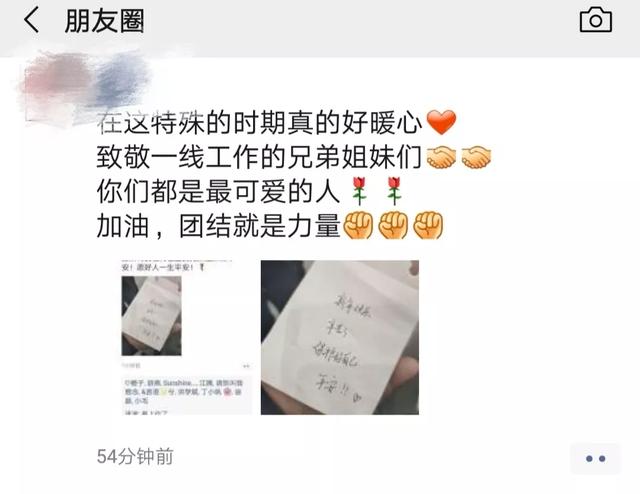Tap the second handshake emoji
This screenshot has width=640, height=494.
[476, 157]
